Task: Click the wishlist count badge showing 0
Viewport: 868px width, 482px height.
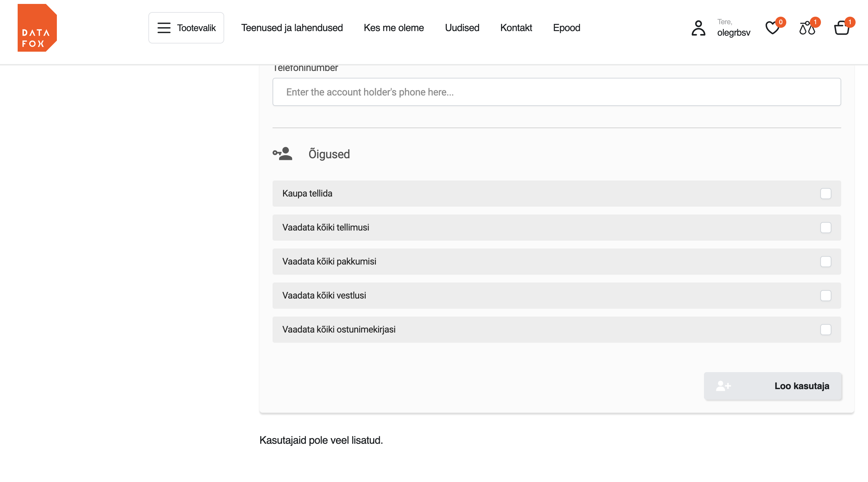Action: (x=780, y=22)
